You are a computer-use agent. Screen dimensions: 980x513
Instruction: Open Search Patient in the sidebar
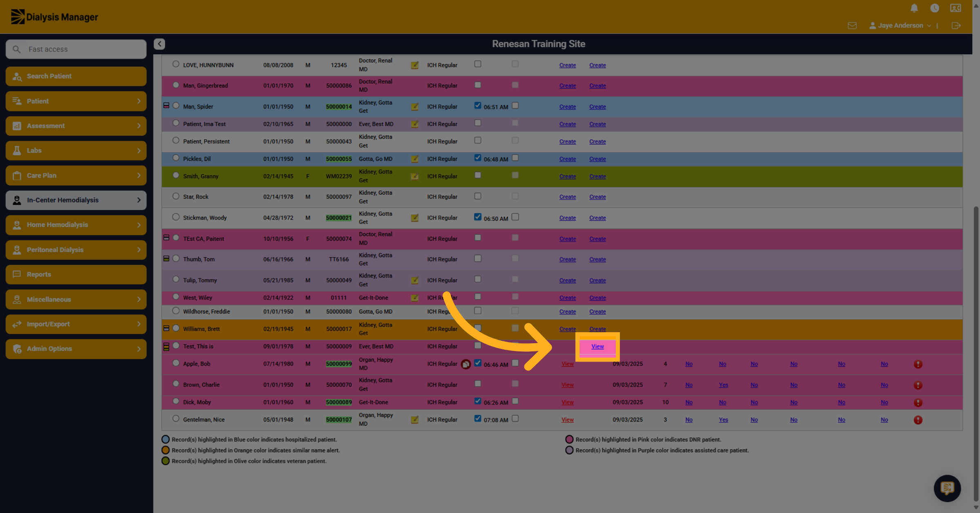(76, 76)
